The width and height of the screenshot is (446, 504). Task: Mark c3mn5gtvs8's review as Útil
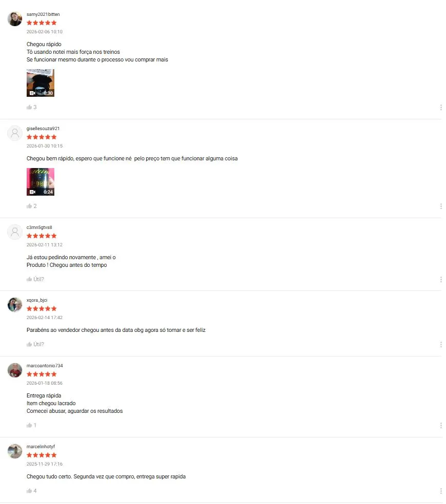click(35, 279)
